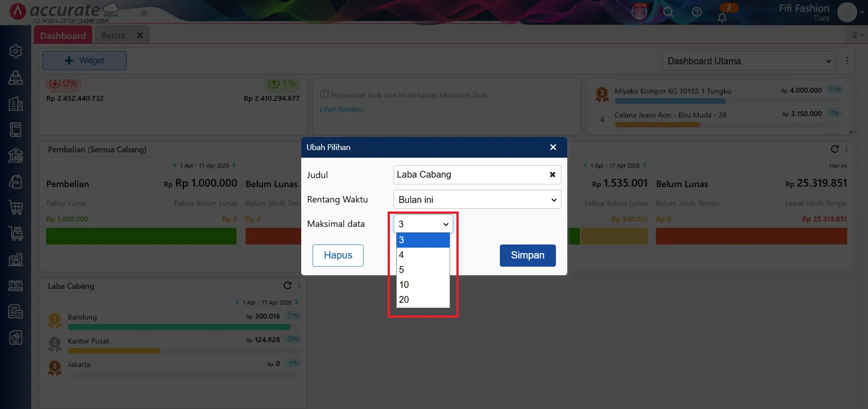The image size is (868, 409).
Task: Open the tax document sidebar icon
Action: tap(16, 311)
